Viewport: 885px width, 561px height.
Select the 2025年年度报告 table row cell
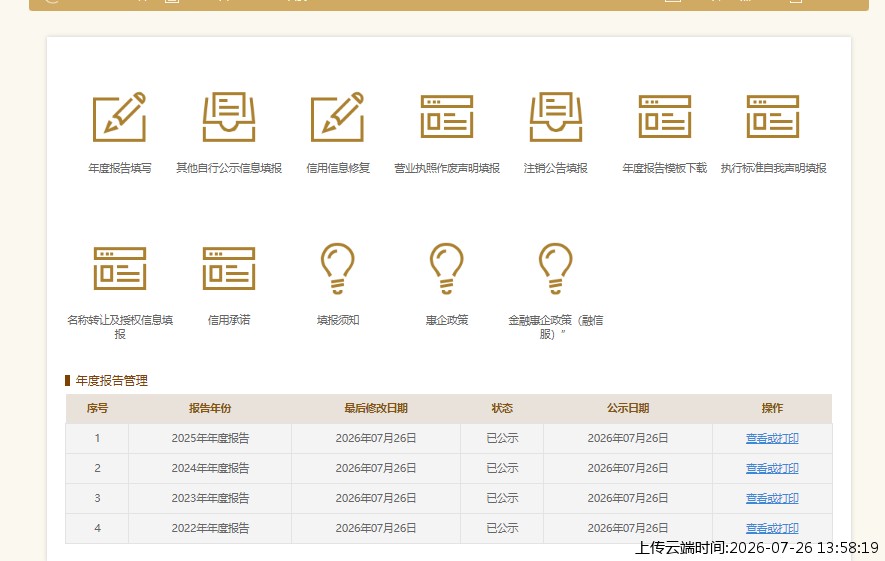(x=210, y=439)
